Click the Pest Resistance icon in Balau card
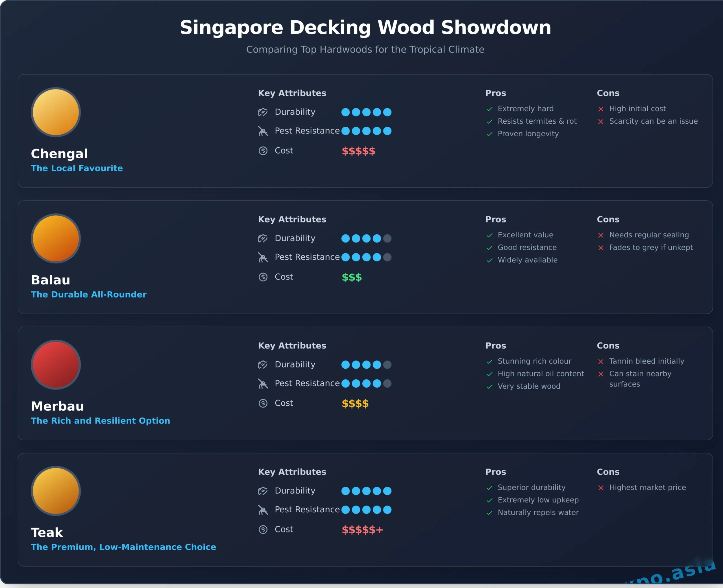Screen dimensions: 723x588 pyautogui.click(x=263, y=257)
